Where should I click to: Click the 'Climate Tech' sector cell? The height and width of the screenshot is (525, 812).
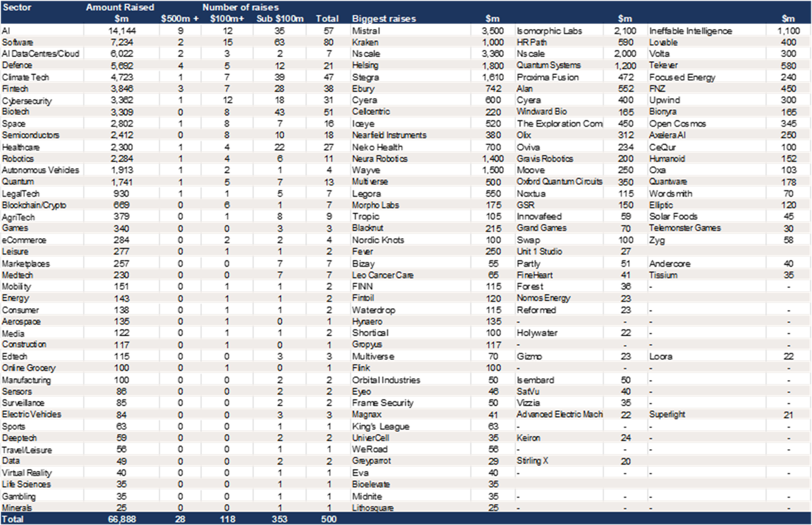click(x=26, y=77)
